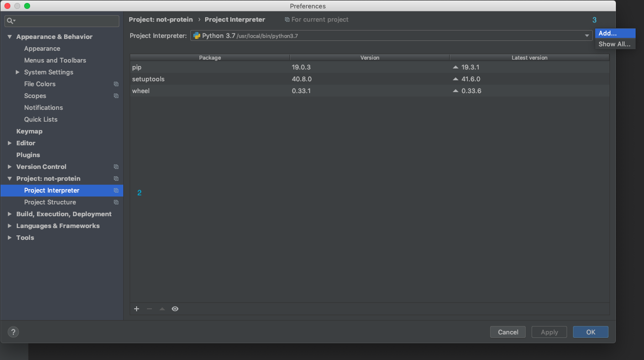This screenshot has width=644, height=360.
Task: Select Quick Lists in the sidebar
Action: click(41, 120)
